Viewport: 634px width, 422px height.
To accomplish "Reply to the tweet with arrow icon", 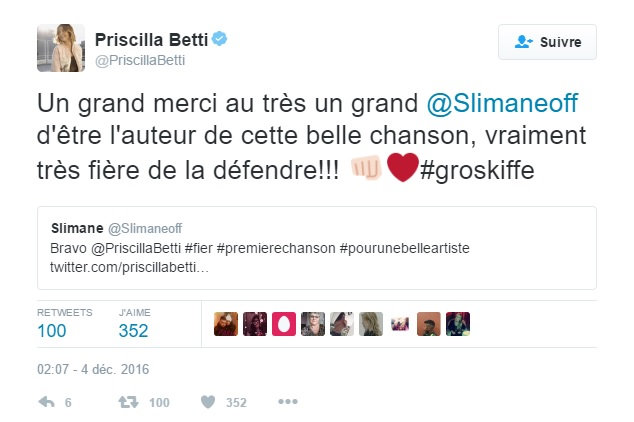I will click(x=46, y=402).
